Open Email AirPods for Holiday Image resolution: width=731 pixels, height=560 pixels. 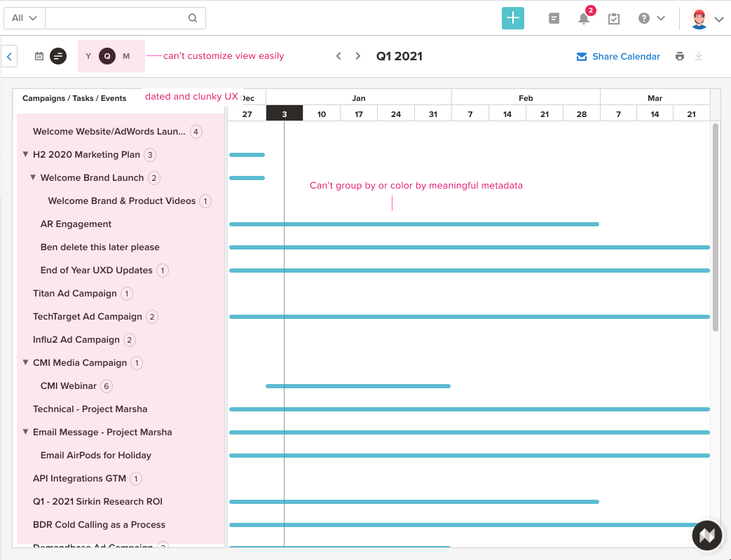pyautogui.click(x=95, y=455)
